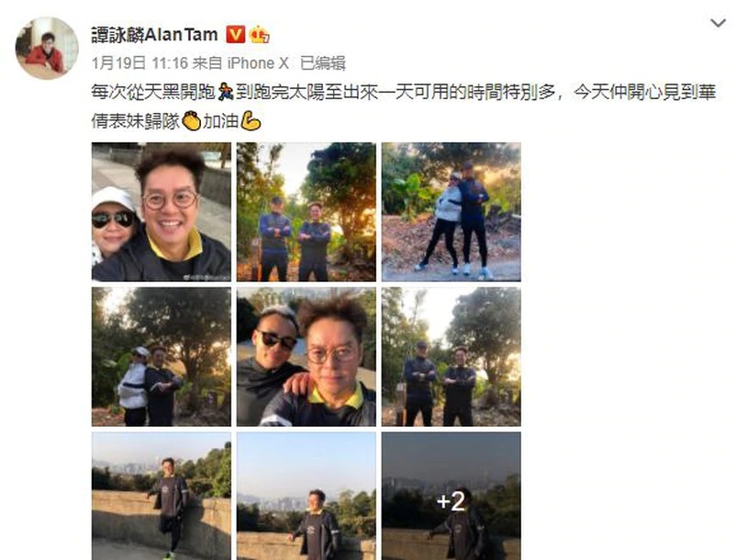
Task: Click the 1月19日 11:16 timestamp link
Action: [139, 63]
